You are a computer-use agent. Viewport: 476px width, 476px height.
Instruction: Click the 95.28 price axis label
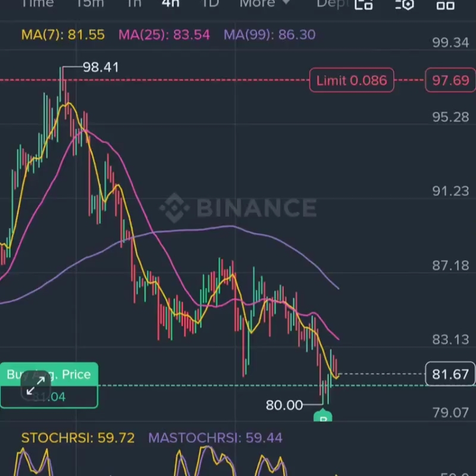coord(450,117)
